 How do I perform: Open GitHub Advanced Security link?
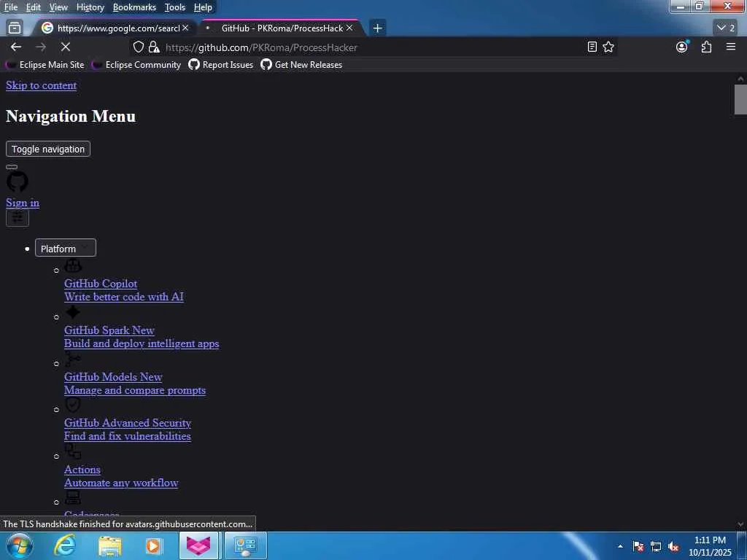[x=128, y=423]
